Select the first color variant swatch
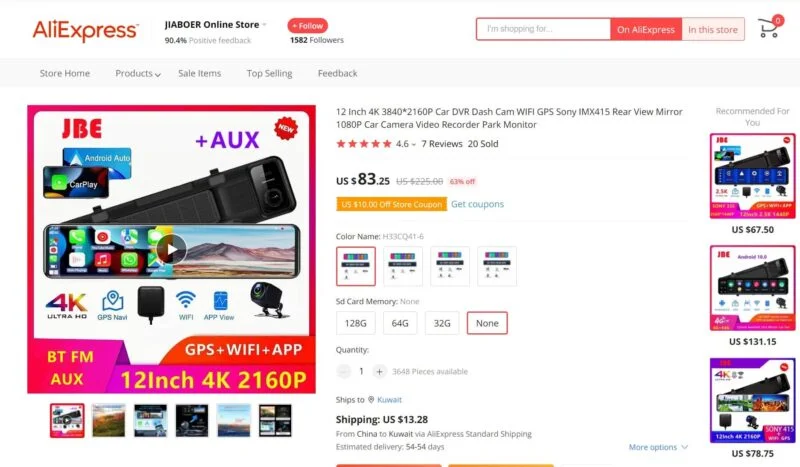800x467 pixels. tap(356, 267)
